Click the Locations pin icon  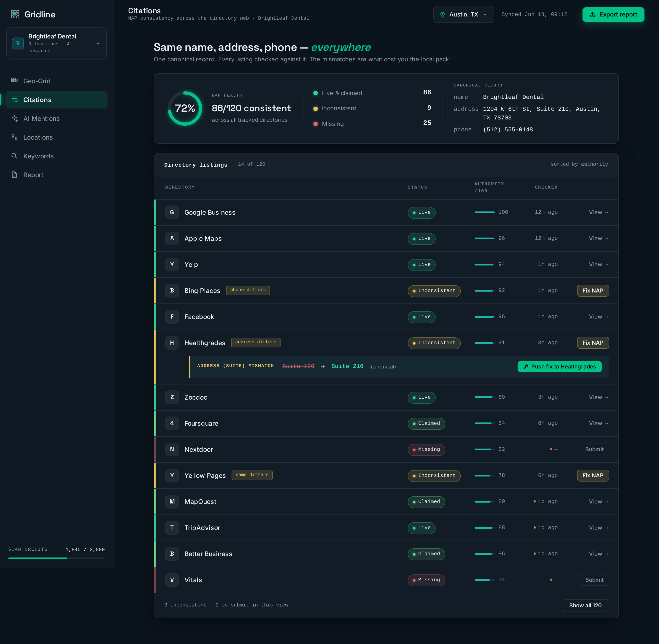pos(15,137)
